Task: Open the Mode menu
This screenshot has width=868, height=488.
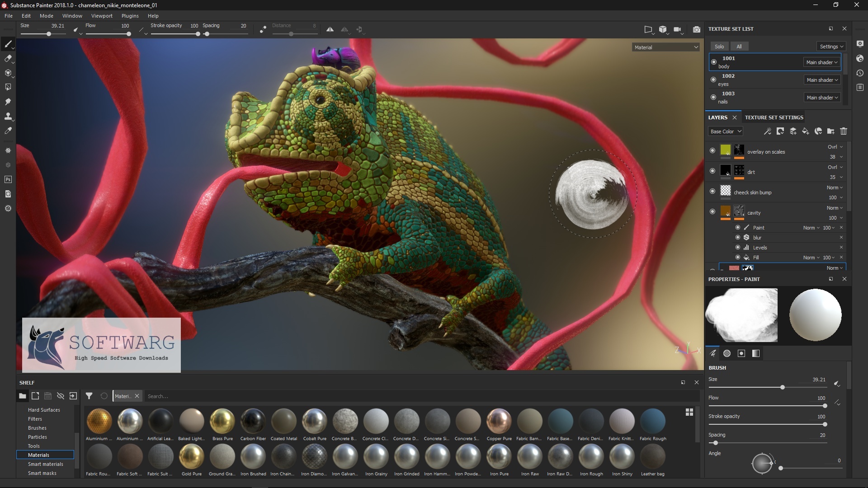Action: coord(47,16)
